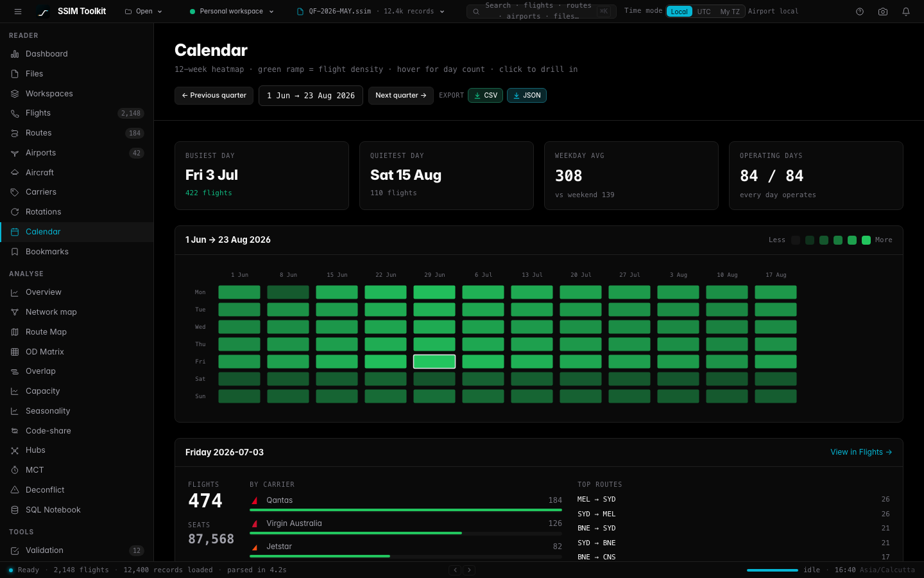Viewport: 924px width, 578px height.
Task: Switch time mode to UTC
Action: point(704,12)
